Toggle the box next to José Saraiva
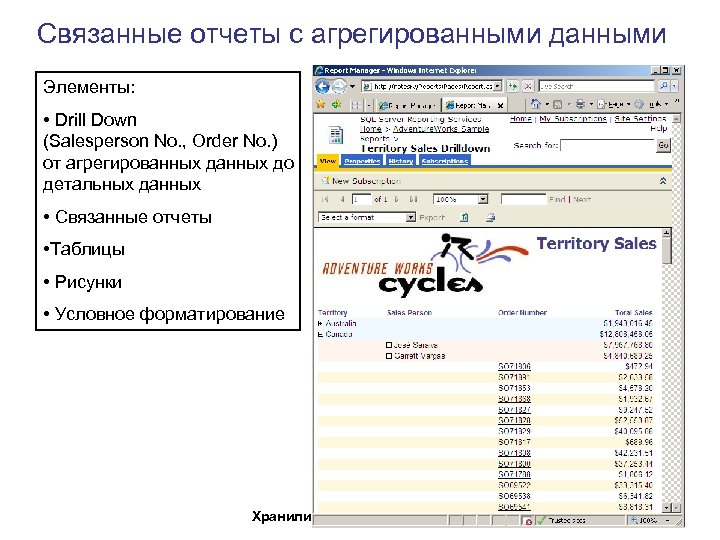Viewport: 720px width, 540px height. pos(389,345)
